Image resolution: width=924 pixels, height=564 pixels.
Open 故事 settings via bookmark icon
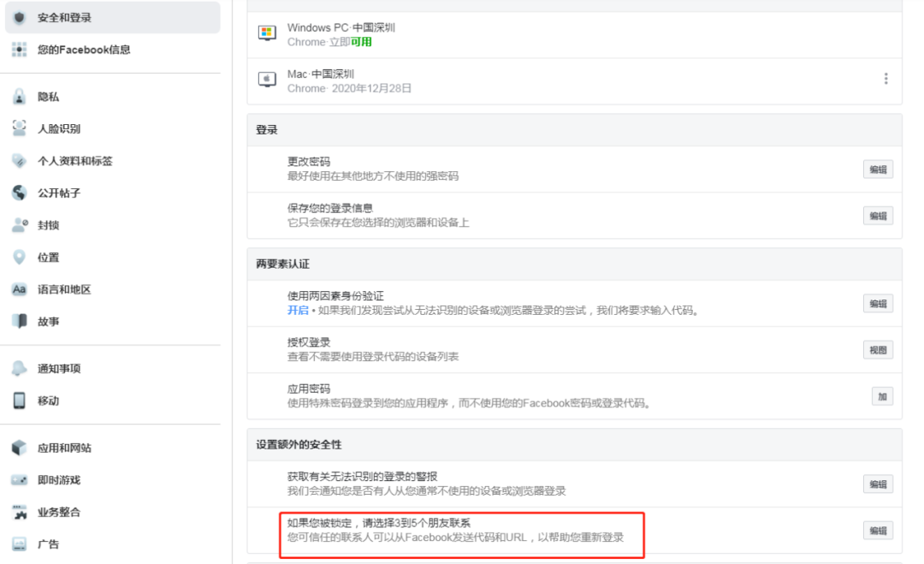(19, 321)
